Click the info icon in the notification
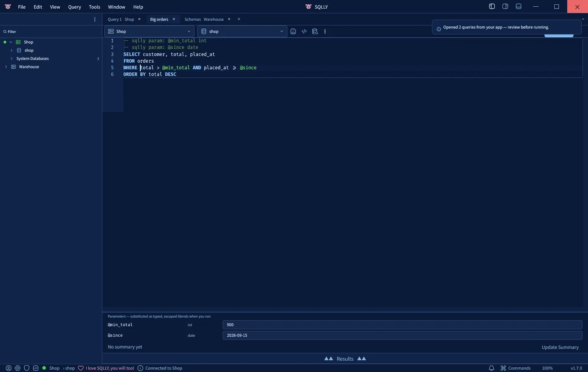The width and height of the screenshot is (588, 372). [439, 29]
